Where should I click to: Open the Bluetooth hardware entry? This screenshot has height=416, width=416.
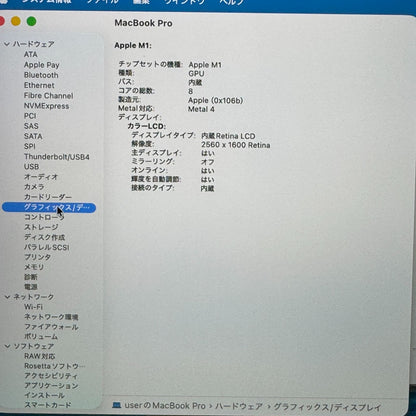[x=41, y=75]
